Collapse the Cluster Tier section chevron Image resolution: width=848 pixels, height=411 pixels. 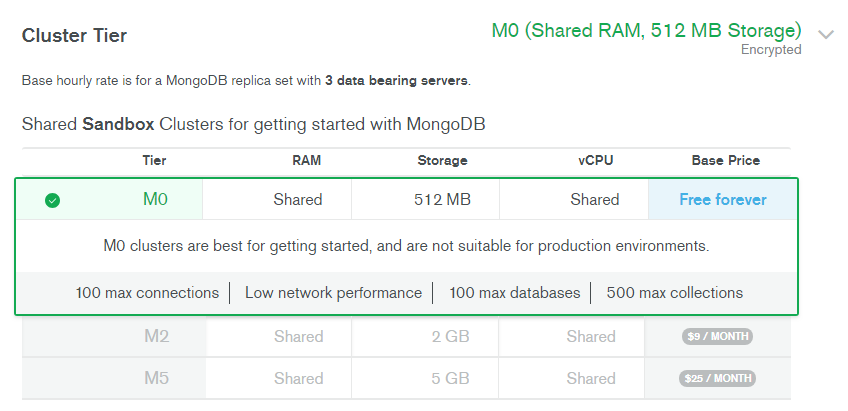825,34
